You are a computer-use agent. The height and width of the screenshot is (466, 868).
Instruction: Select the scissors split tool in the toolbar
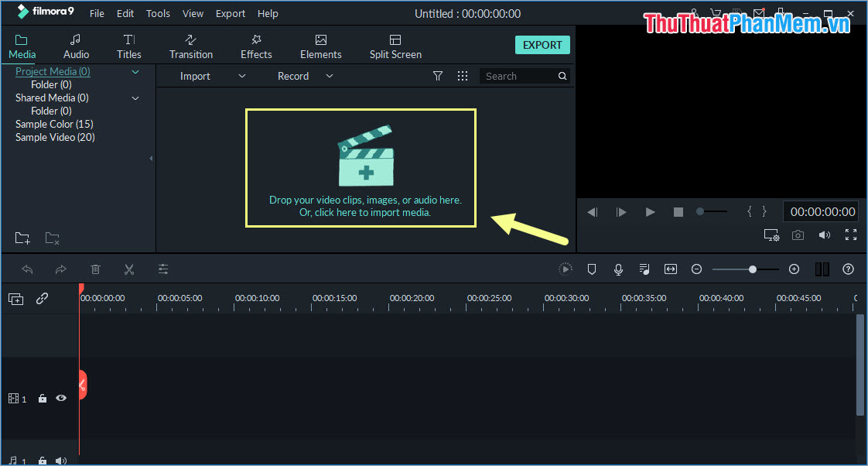pyautogui.click(x=129, y=269)
